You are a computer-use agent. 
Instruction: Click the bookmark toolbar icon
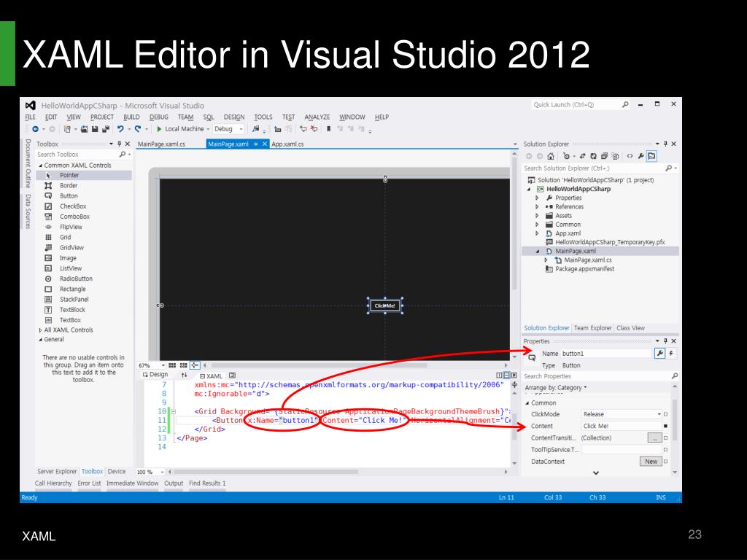[328, 129]
